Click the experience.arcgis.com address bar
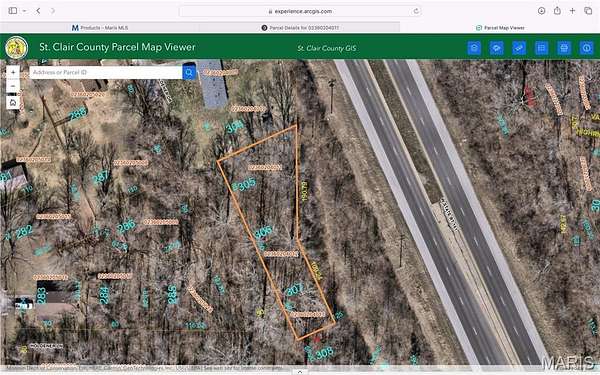This screenshot has height=375, width=600. pos(300,11)
